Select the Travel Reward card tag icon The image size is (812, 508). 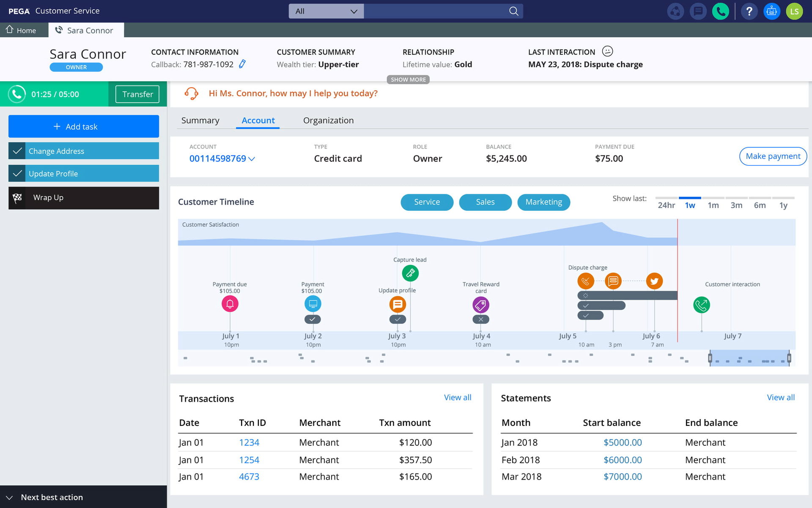coord(480,305)
